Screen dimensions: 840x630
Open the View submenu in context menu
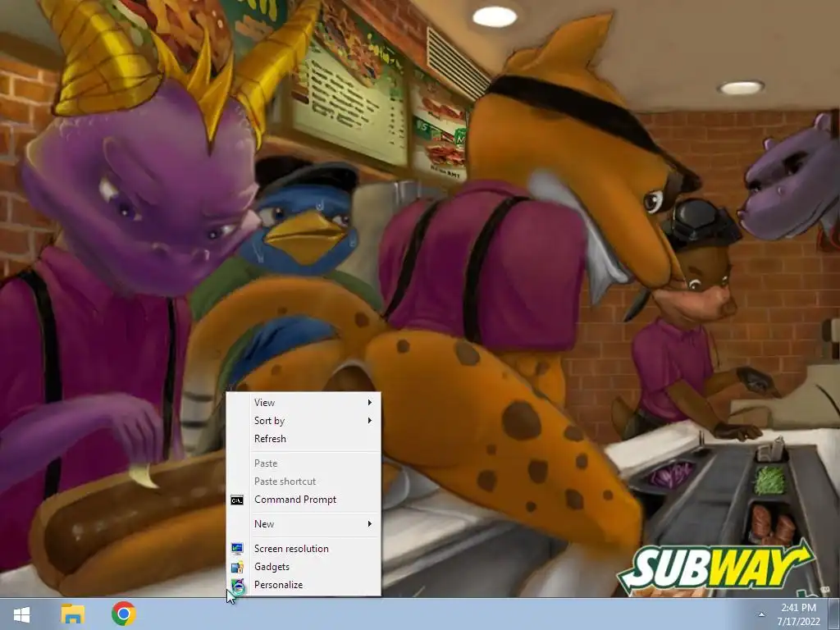pos(304,402)
